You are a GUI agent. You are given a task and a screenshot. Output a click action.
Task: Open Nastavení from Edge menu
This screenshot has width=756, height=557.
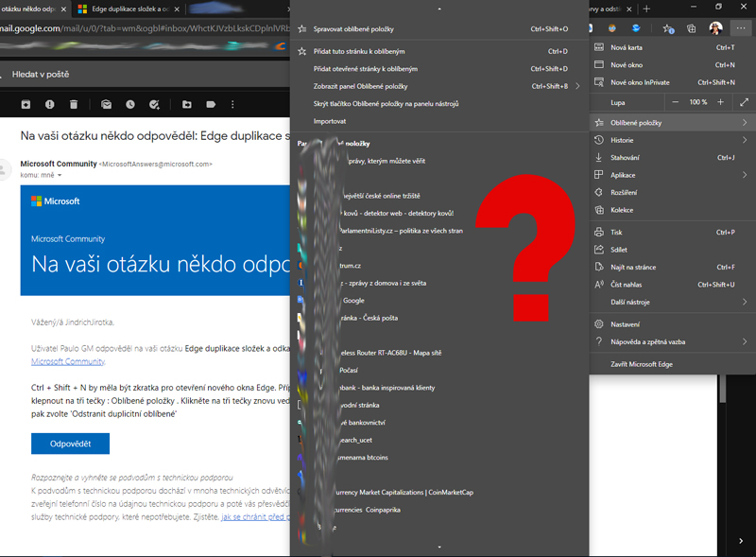673,324
